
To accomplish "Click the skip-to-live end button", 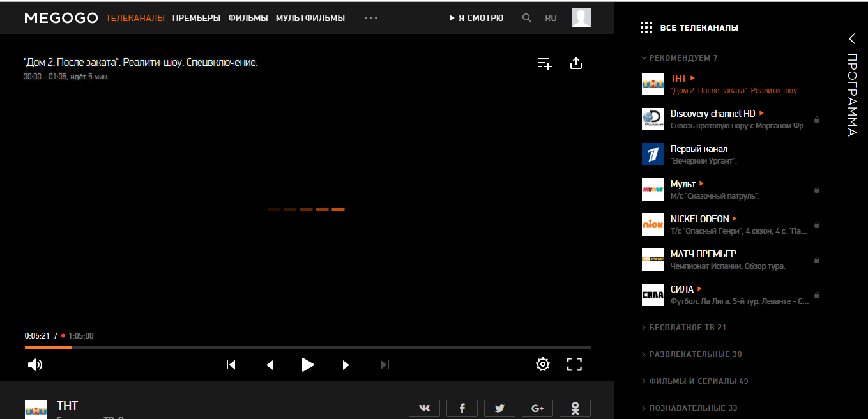I will click(385, 365).
